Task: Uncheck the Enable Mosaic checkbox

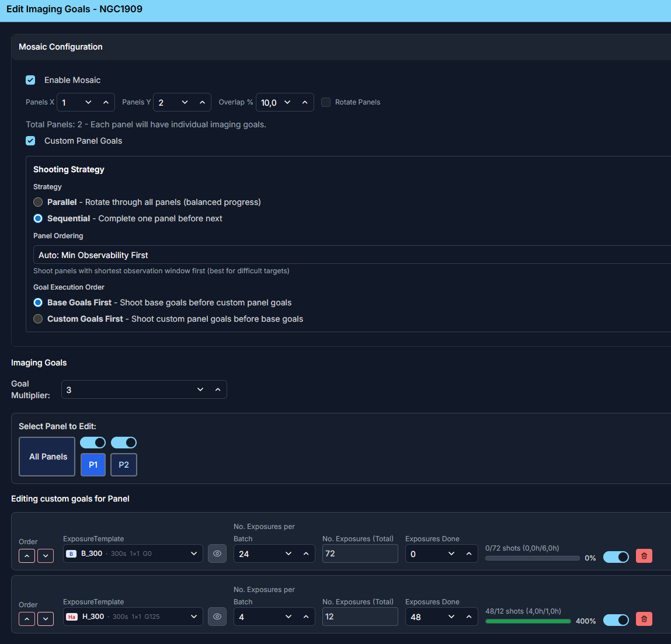Action: [x=30, y=80]
